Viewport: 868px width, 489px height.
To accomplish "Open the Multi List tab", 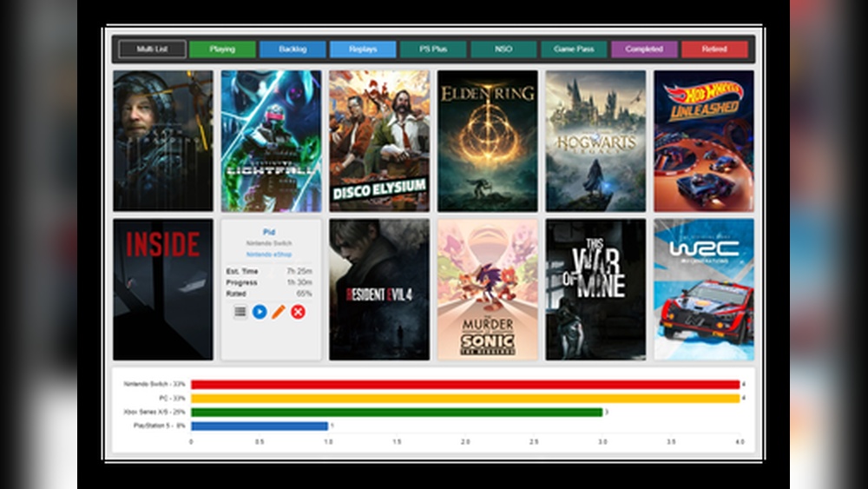I will pos(152,50).
